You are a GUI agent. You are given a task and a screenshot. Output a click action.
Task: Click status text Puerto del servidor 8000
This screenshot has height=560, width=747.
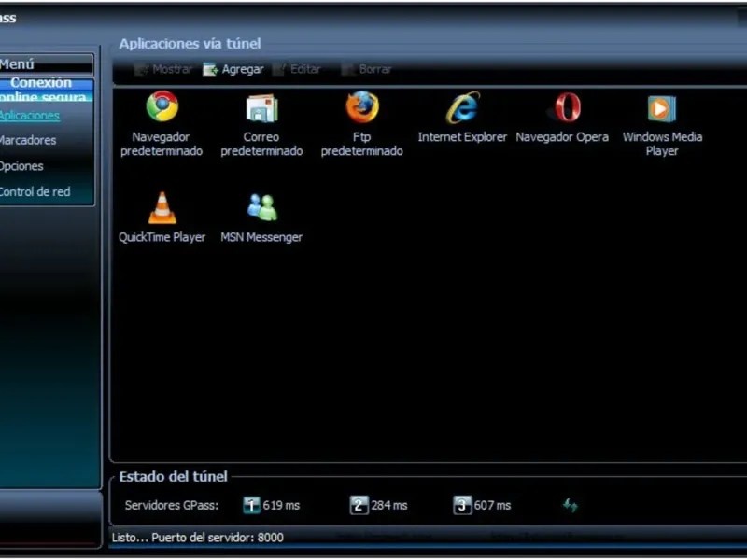[218, 538]
